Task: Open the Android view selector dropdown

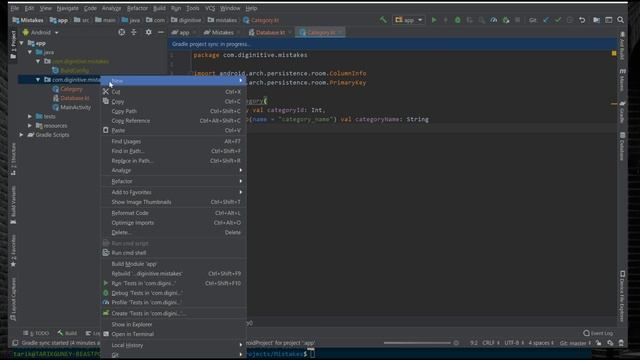Action: click(40, 32)
